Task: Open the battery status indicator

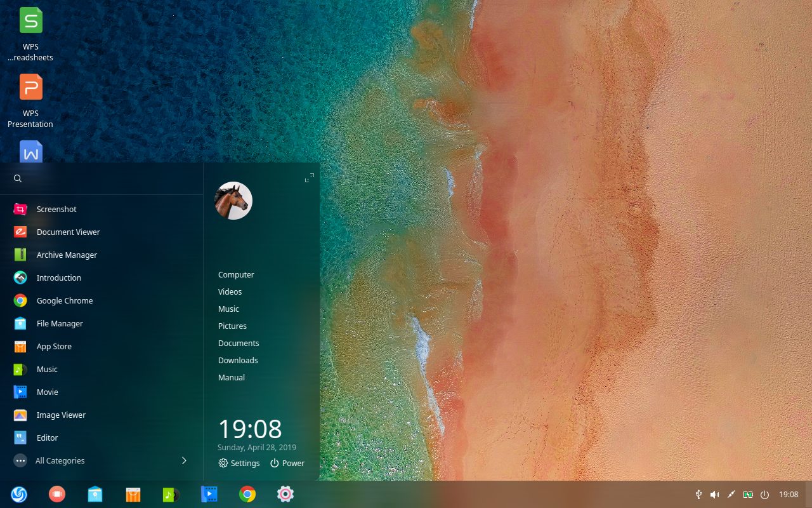Action: tap(748, 494)
